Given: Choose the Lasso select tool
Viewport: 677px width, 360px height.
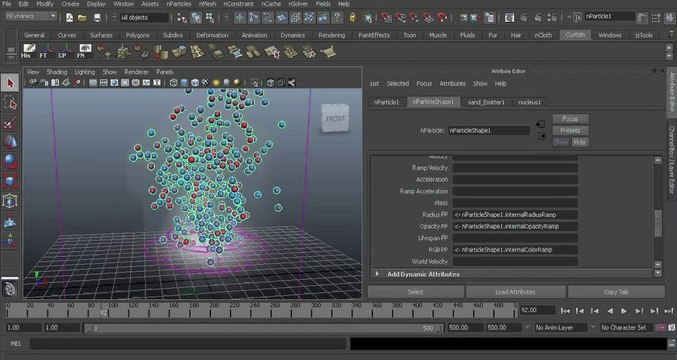Looking at the screenshot, I should click(10, 103).
